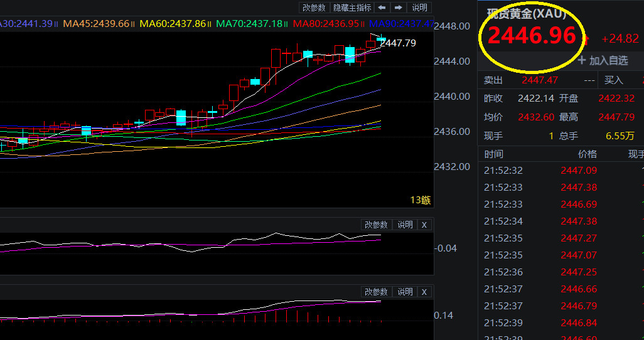Close the bottom indicator panel with X

pyautogui.click(x=424, y=292)
